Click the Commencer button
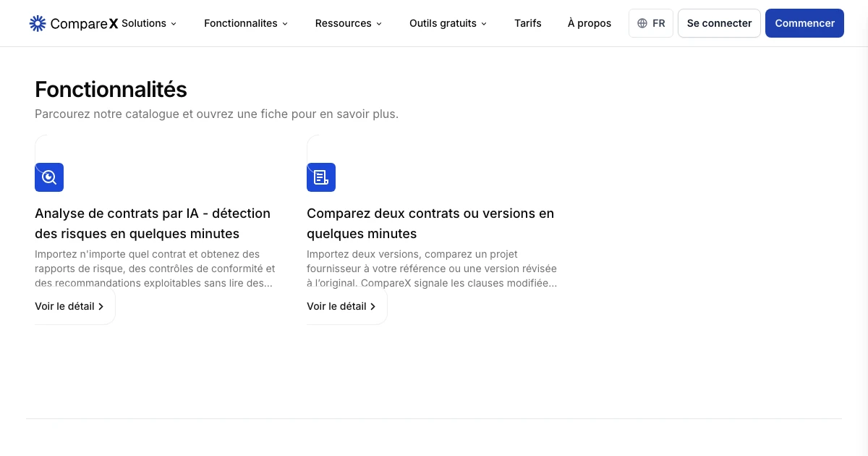Viewport: 868px width, 456px height. pyautogui.click(x=804, y=23)
